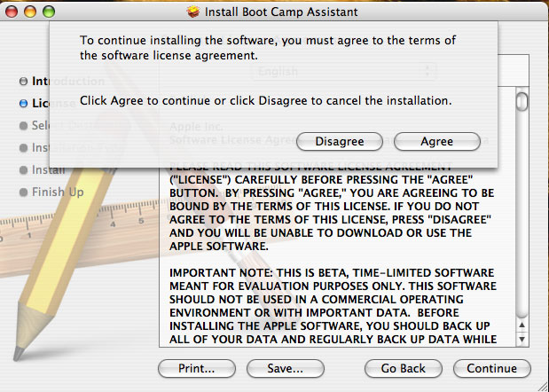549x392 pixels.
Task: Click the Finish Up step label
Action: 58,192
